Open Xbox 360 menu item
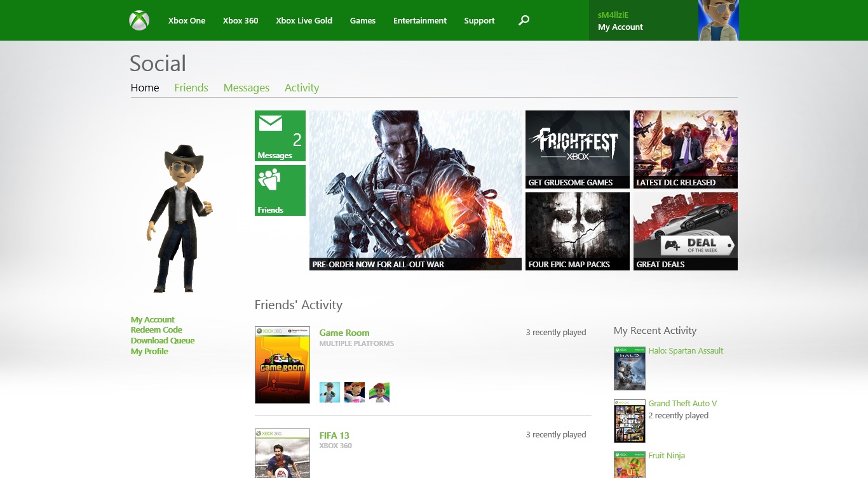Screen dimensions: 868x478 point(241,20)
